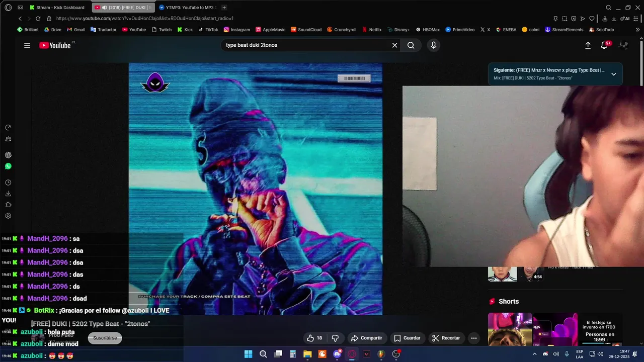This screenshot has width=644, height=362.
Task: Start voice search with the microphone
Action: (x=434, y=45)
